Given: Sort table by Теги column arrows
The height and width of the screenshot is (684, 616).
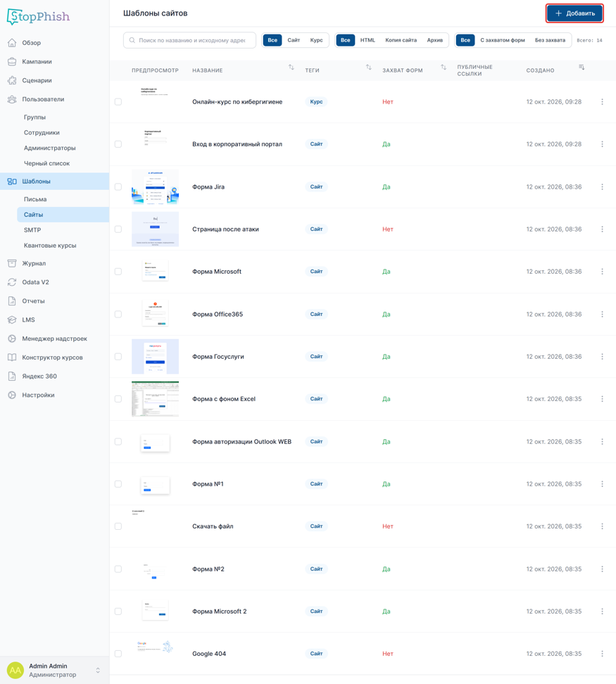Looking at the screenshot, I should click(369, 67).
